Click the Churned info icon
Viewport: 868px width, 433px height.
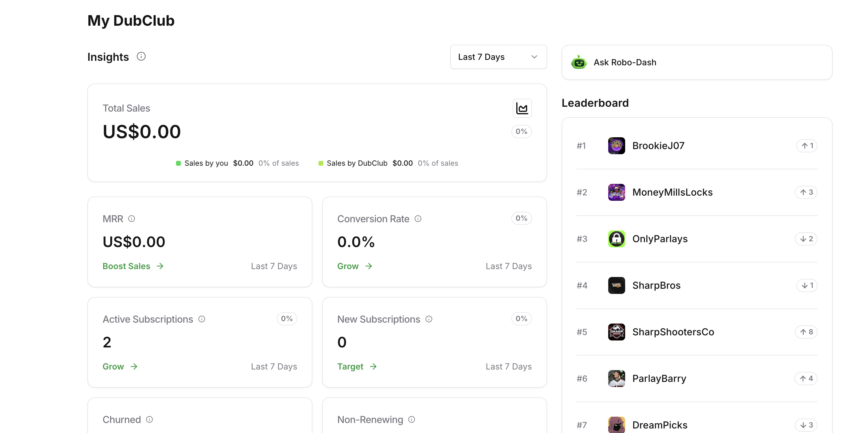click(x=150, y=419)
